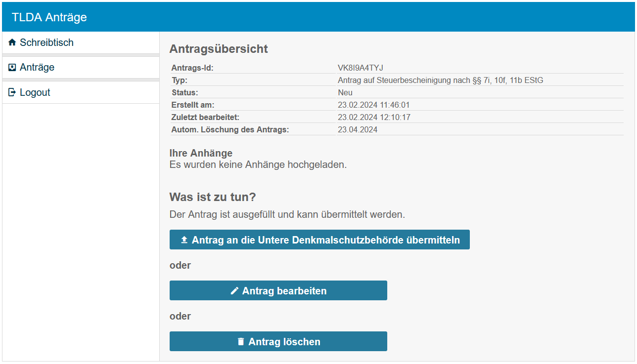Click the Typ value for Steuerbescheinigung
The height and width of the screenshot is (364, 637).
[x=440, y=80]
